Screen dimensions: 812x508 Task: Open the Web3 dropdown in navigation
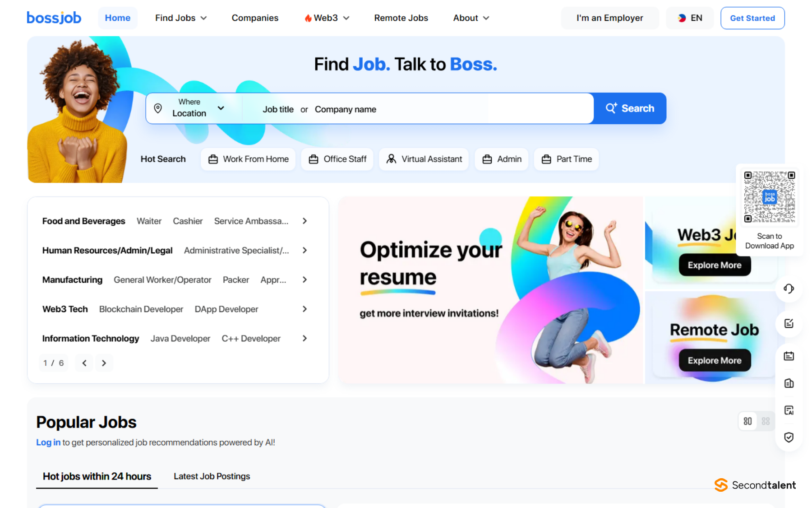(327, 18)
